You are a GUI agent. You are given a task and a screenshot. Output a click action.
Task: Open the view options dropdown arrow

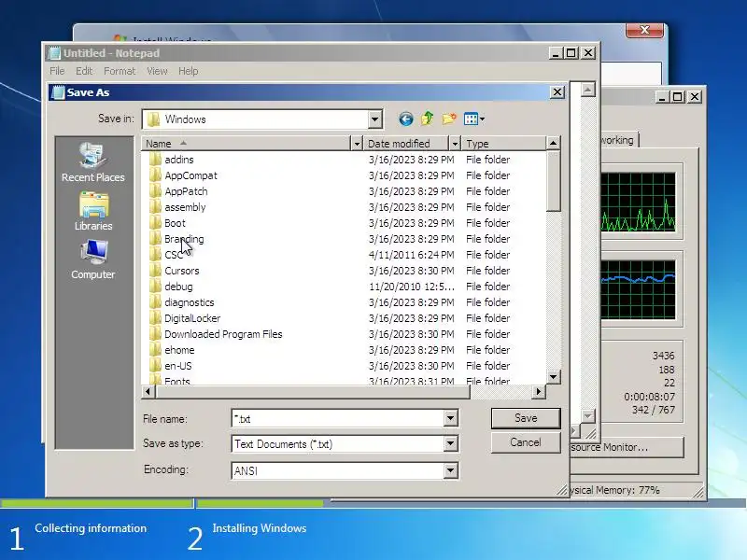[482, 119]
